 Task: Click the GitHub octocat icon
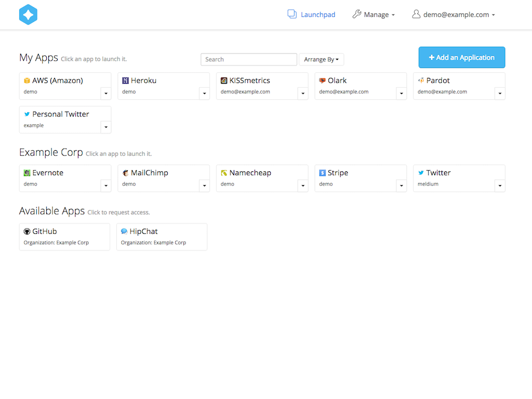click(27, 232)
